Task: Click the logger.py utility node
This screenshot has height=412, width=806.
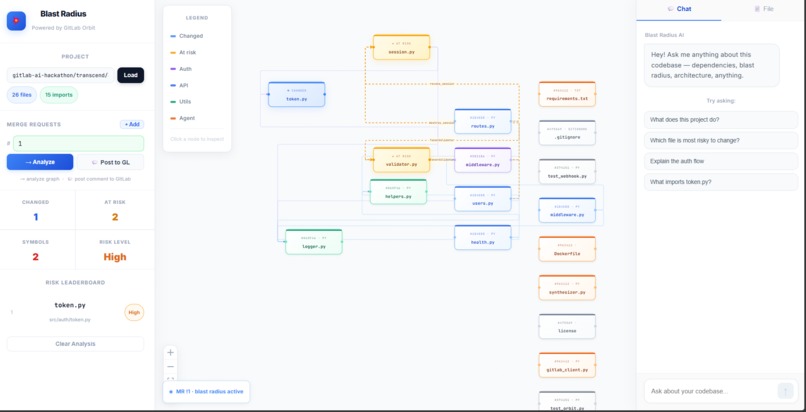Action: [x=314, y=242]
